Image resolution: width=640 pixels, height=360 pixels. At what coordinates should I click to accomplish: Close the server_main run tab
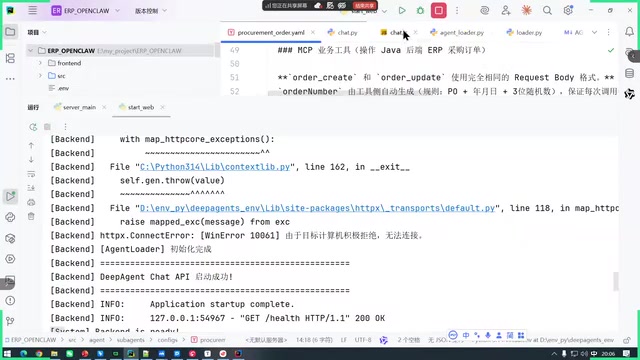[104, 107]
